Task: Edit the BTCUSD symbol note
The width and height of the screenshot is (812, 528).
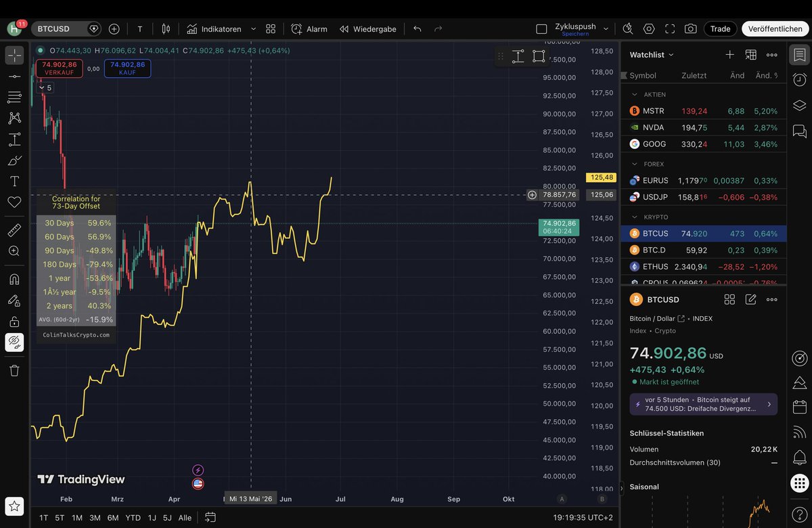Action: (x=750, y=299)
